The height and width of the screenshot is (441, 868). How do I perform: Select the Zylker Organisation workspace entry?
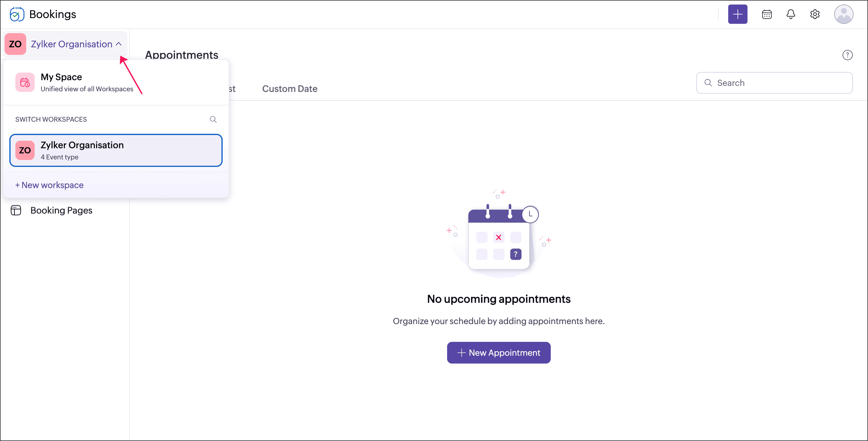(x=116, y=150)
